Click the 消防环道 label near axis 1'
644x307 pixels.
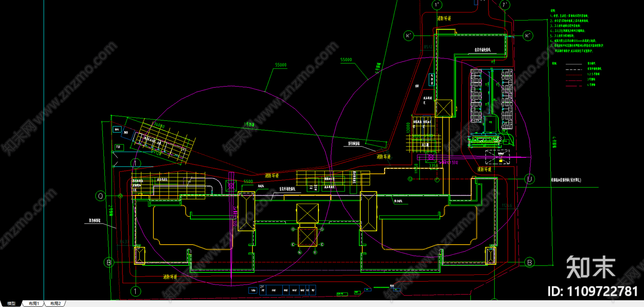pyautogui.click(x=444, y=19)
